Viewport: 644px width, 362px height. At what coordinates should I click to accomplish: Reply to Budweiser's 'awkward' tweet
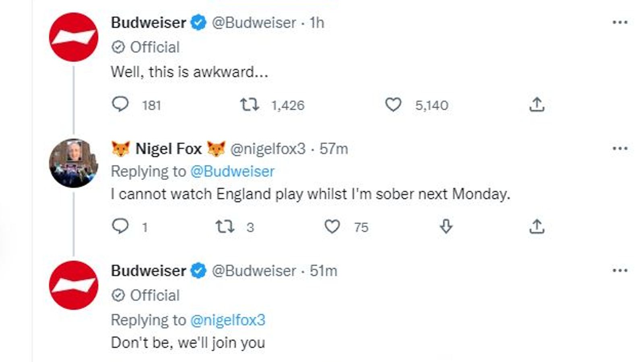pyautogui.click(x=120, y=104)
